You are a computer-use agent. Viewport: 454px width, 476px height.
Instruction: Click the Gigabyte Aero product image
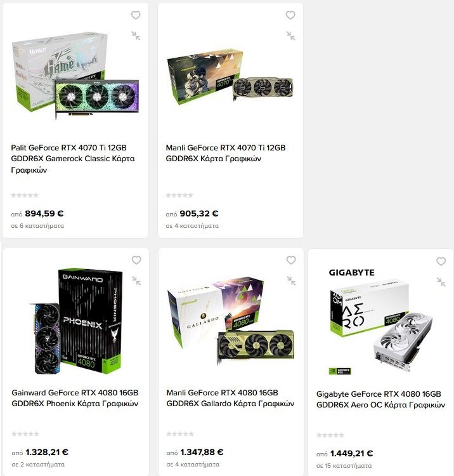pos(380,322)
